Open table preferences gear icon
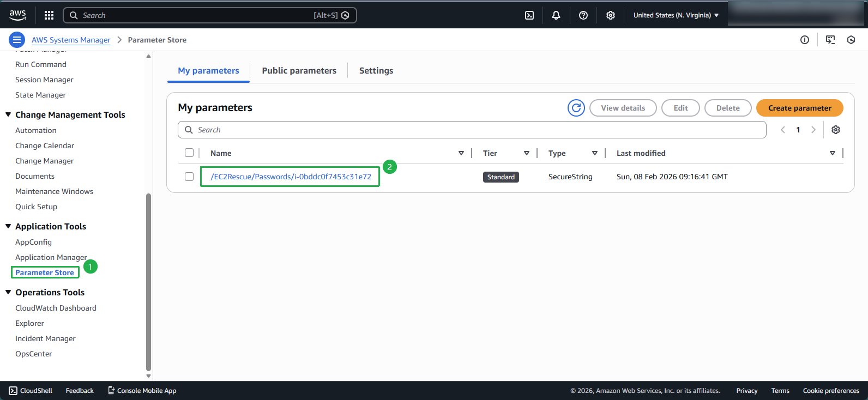 [x=836, y=130]
